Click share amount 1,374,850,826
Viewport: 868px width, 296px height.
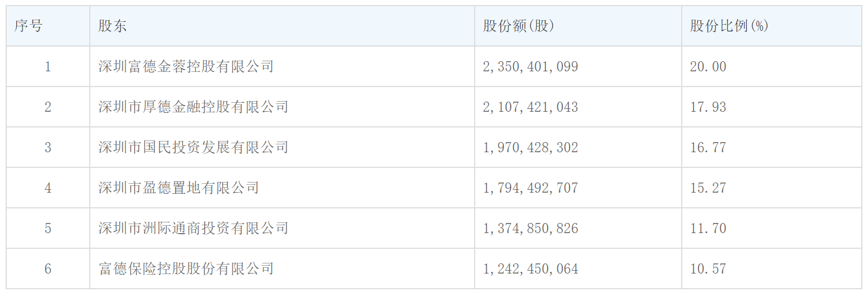[x=530, y=229]
